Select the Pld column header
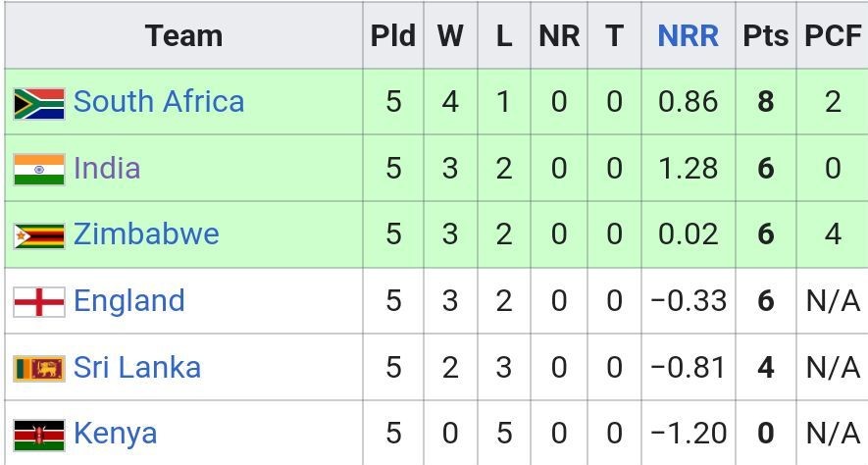 393,35
